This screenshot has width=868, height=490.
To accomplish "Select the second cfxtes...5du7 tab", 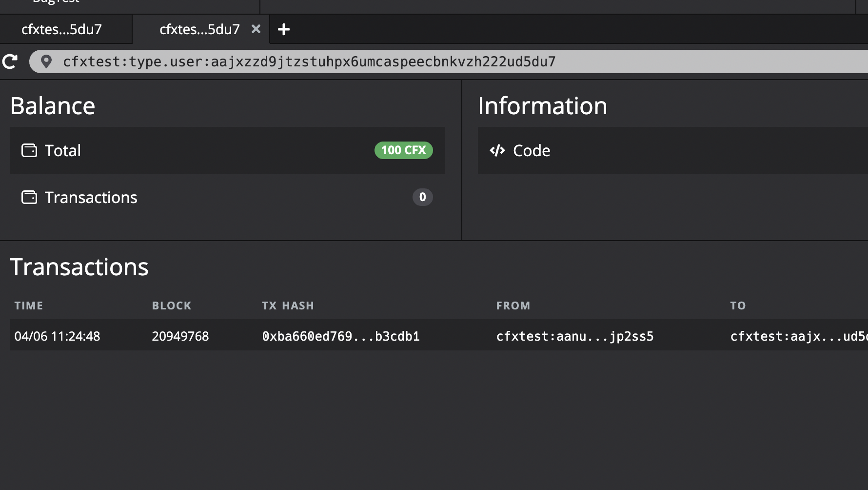I will pos(200,29).
